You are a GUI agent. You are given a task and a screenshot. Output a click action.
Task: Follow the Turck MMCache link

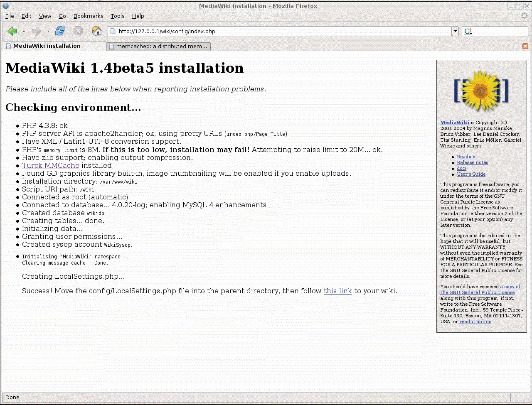tap(51, 165)
